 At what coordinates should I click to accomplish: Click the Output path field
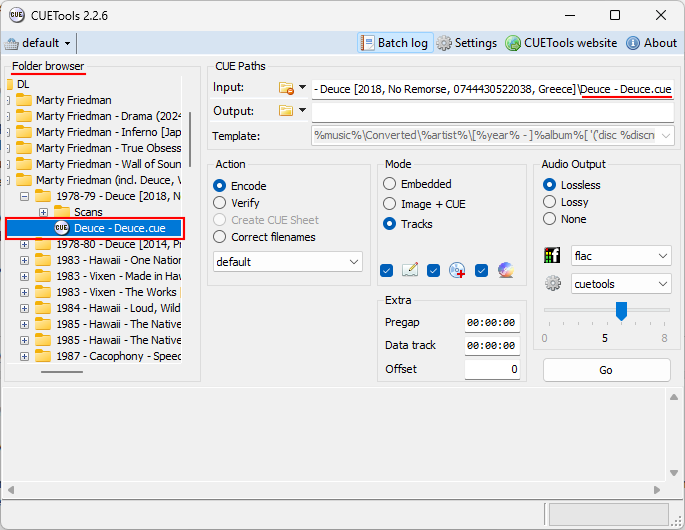pyautogui.click(x=493, y=112)
